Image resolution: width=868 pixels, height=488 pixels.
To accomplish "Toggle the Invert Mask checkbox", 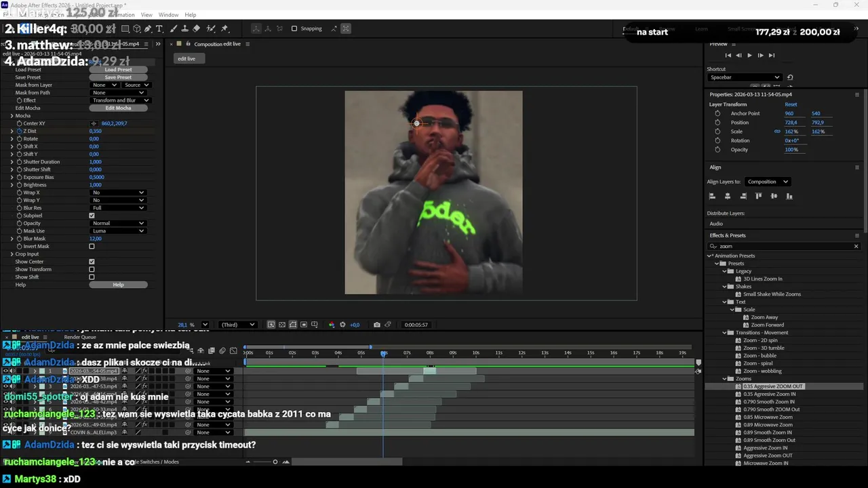I will (x=92, y=246).
